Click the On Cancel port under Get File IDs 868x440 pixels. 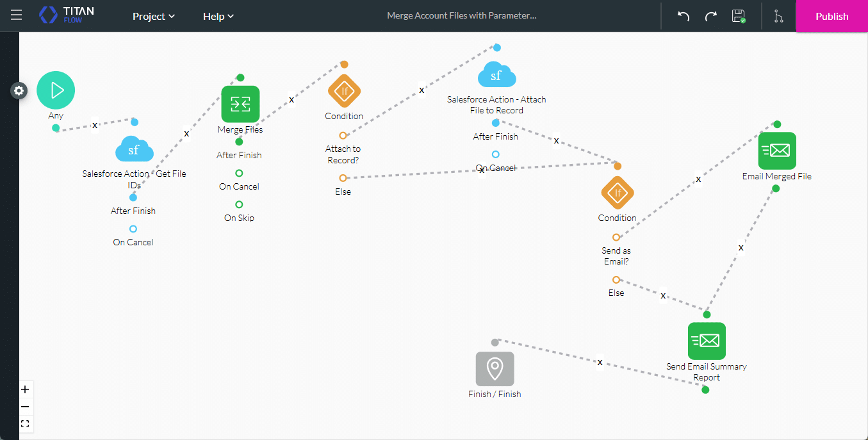click(x=133, y=229)
